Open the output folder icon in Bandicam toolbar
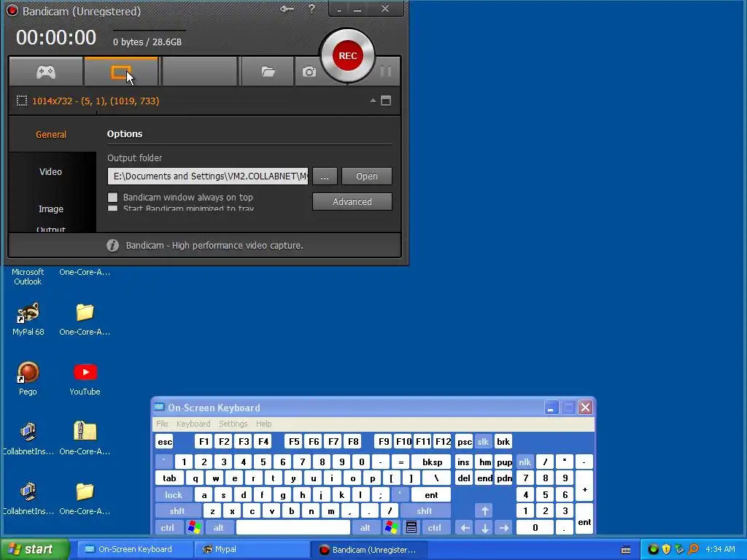The height and width of the screenshot is (560, 747). pyautogui.click(x=268, y=72)
